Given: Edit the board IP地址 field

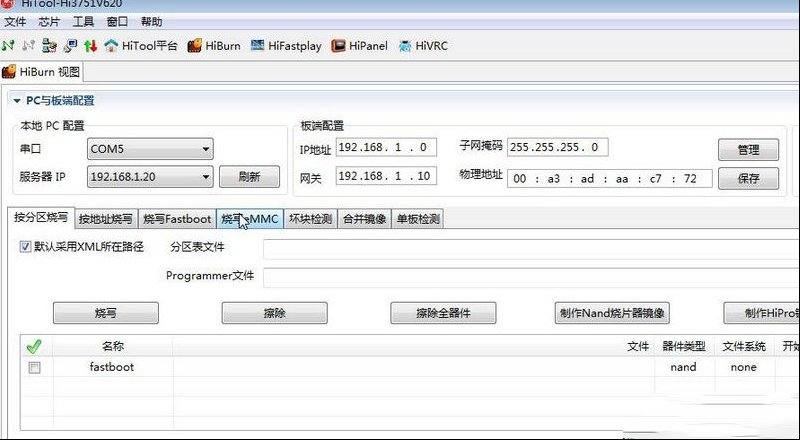Looking at the screenshot, I should point(386,148).
